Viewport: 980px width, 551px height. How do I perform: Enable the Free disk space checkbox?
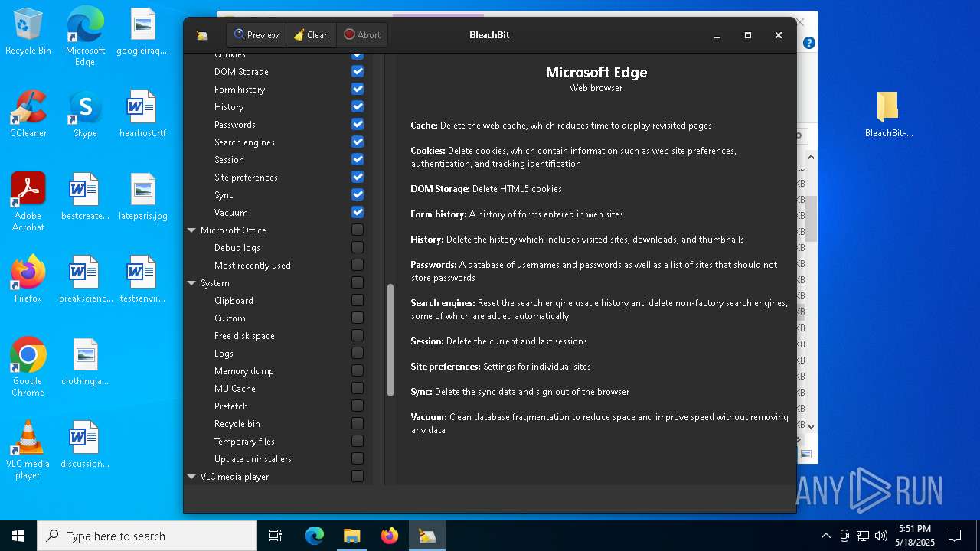(358, 335)
